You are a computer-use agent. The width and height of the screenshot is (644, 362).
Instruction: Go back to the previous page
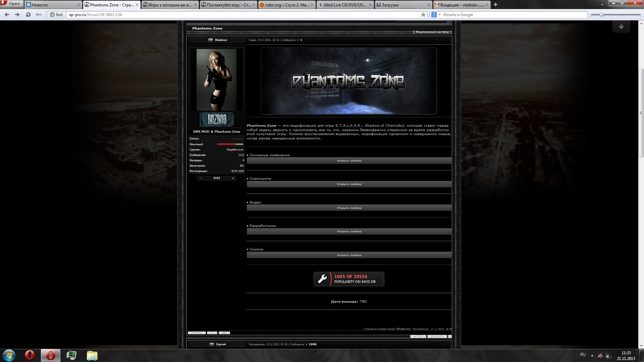point(7,15)
